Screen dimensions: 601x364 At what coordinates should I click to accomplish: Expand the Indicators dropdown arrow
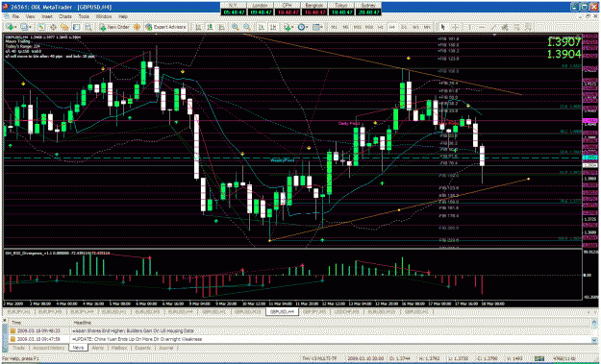pyautogui.click(x=293, y=27)
